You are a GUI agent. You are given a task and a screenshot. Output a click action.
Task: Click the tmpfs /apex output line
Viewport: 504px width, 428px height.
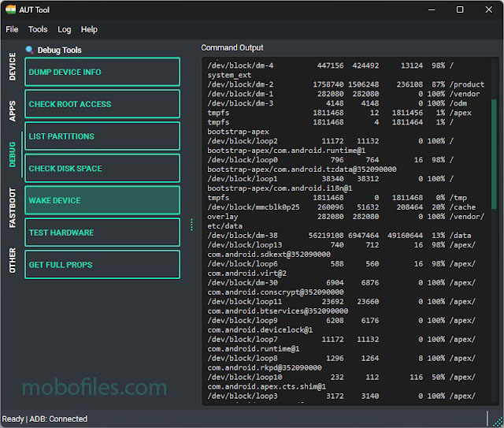339,113
